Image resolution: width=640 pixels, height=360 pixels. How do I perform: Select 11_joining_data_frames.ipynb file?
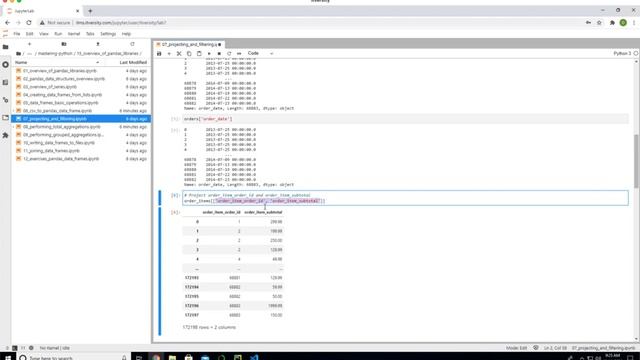81,151
